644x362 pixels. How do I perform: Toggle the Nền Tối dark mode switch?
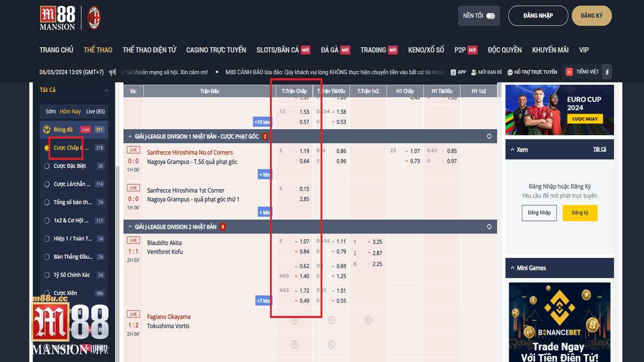(491, 16)
